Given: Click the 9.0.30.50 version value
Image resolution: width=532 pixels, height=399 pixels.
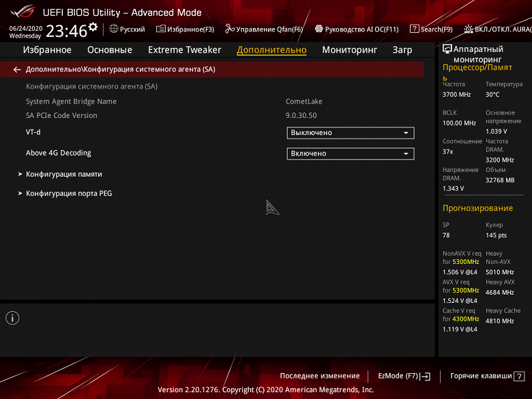Looking at the screenshot, I should tap(301, 115).
